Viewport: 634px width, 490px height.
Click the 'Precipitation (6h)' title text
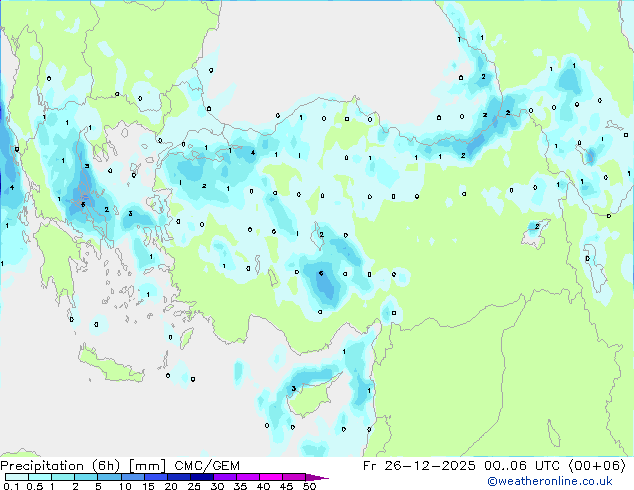point(60,466)
